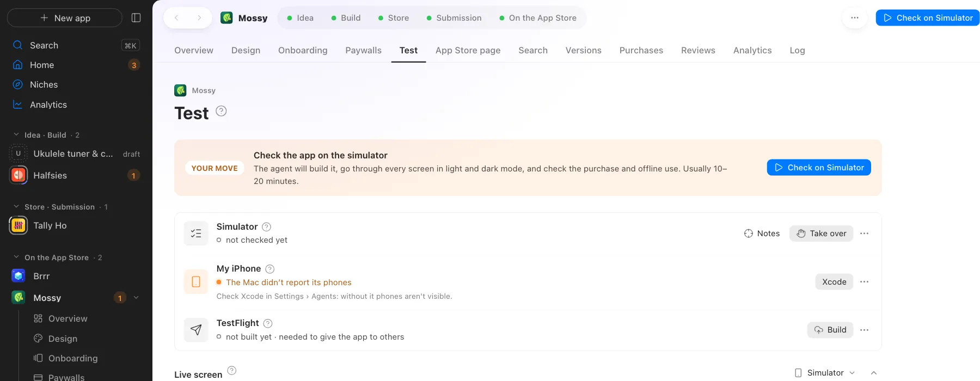Click the Analytics chart icon in sidebar
This screenshot has height=381, width=980.
pyautogui.click(x=18, y=105)
